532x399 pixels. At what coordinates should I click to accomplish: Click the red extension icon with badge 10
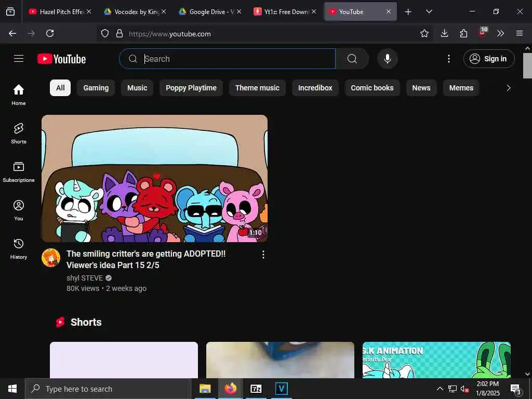click(x=483, y=33)
